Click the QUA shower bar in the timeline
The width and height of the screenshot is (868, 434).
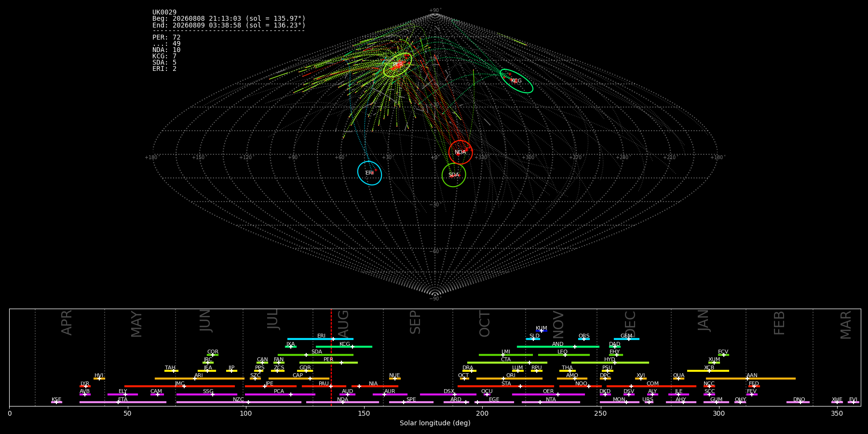678,379
